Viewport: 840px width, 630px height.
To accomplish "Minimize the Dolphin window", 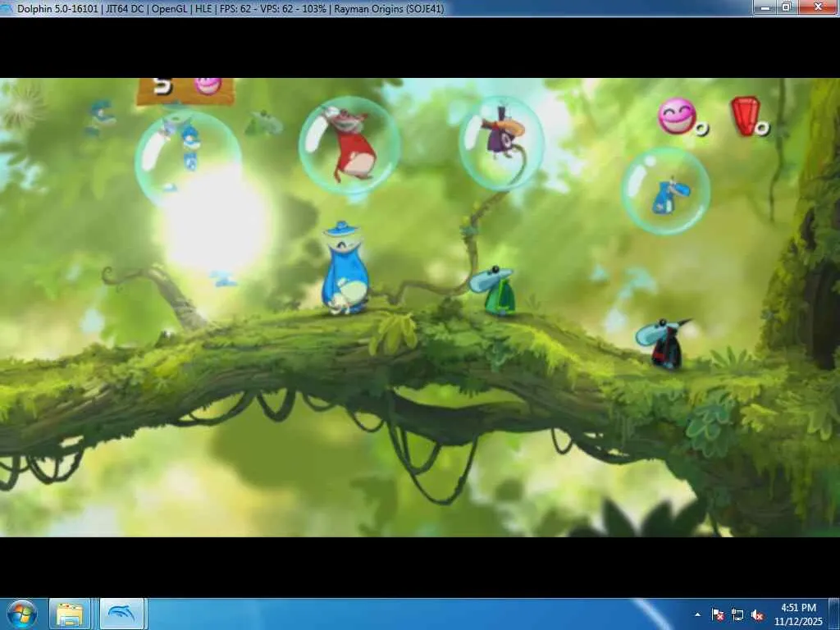I will point(765,7).
